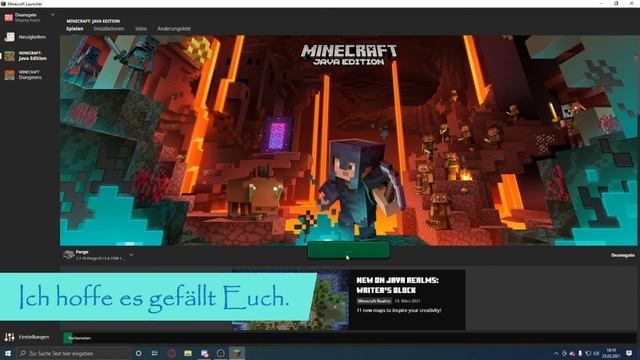Screen dimensions: 640x360
Task: Open the Java Realms news thumbnail
Action: point(290,300)
